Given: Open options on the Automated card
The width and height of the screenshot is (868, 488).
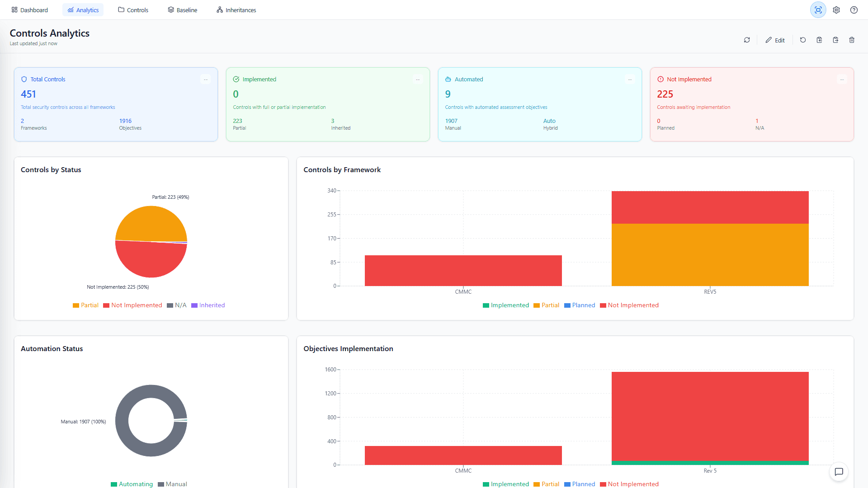Looking at the screenshot, I should [x=630, y=79].
